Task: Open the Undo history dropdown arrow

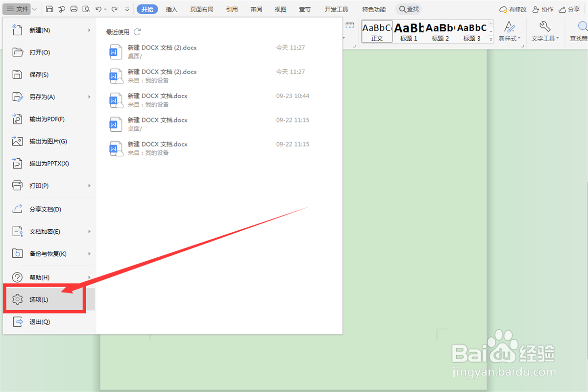Action: pos(105,9)
